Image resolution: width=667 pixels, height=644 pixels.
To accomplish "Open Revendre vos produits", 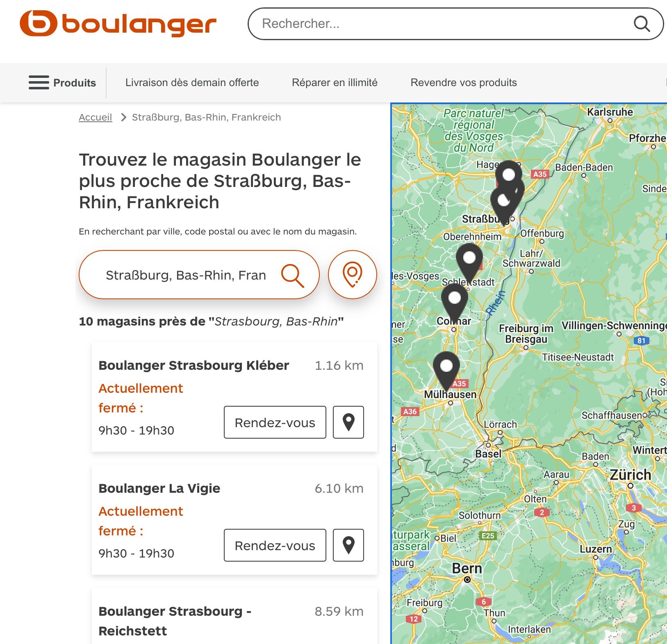I will point(464,82).
